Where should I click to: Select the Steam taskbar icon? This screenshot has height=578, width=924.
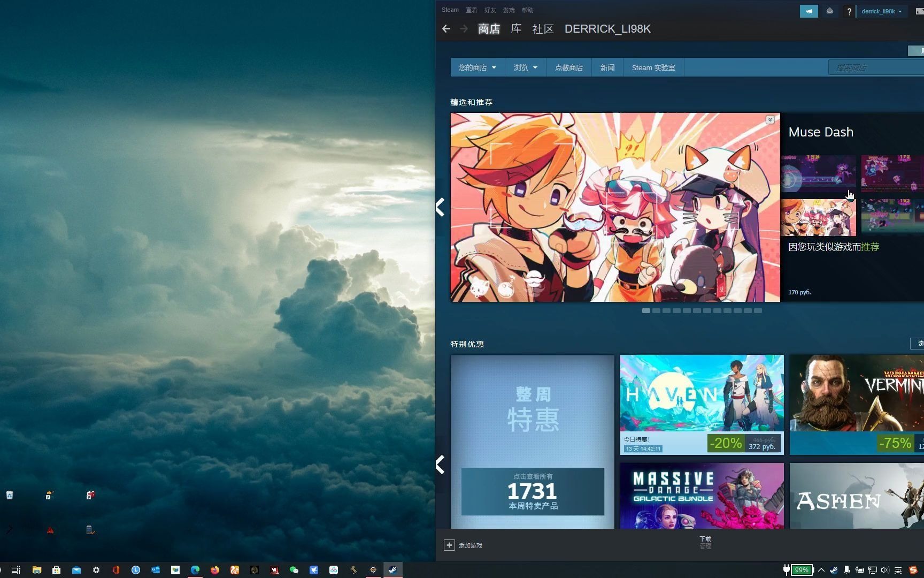[392, 570]
